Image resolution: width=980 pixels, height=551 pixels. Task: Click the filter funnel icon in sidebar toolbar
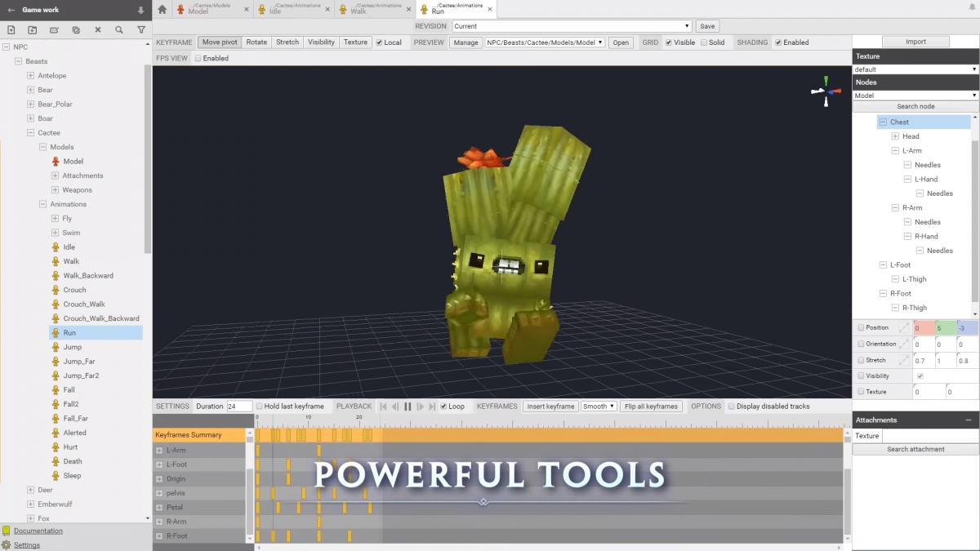point(140,29)
